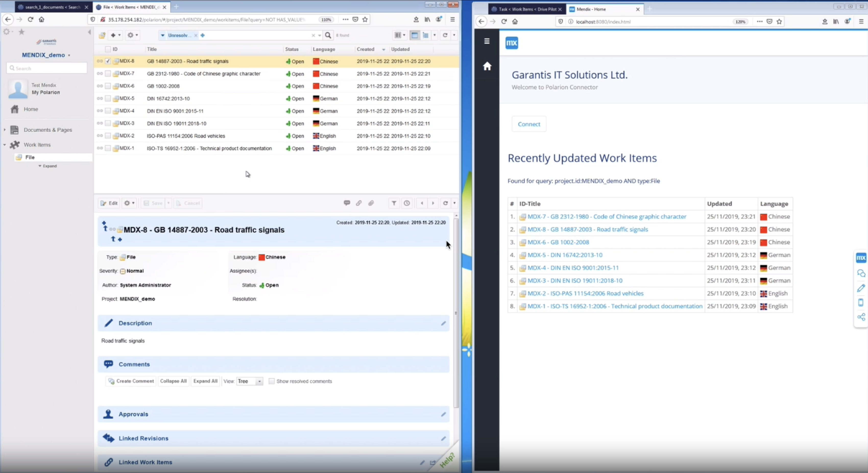Check the MDX-7 row checkbox
This screenshot has height=473, width=868.
(108, 74)
